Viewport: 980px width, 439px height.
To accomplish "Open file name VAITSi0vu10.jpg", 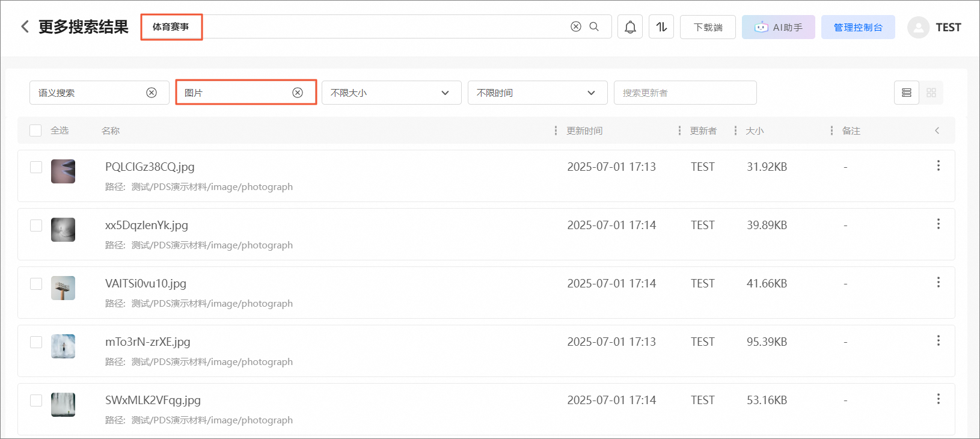I will [145, 284].
